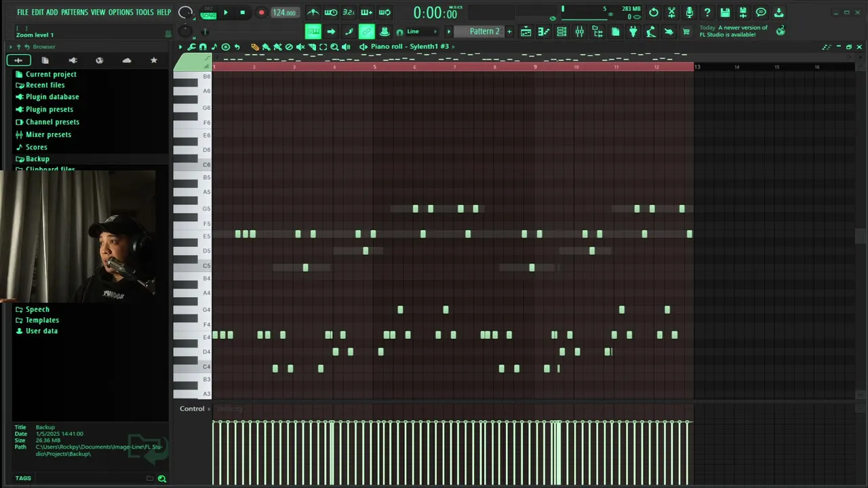Open the EDIT menu

tap(37, 12)
